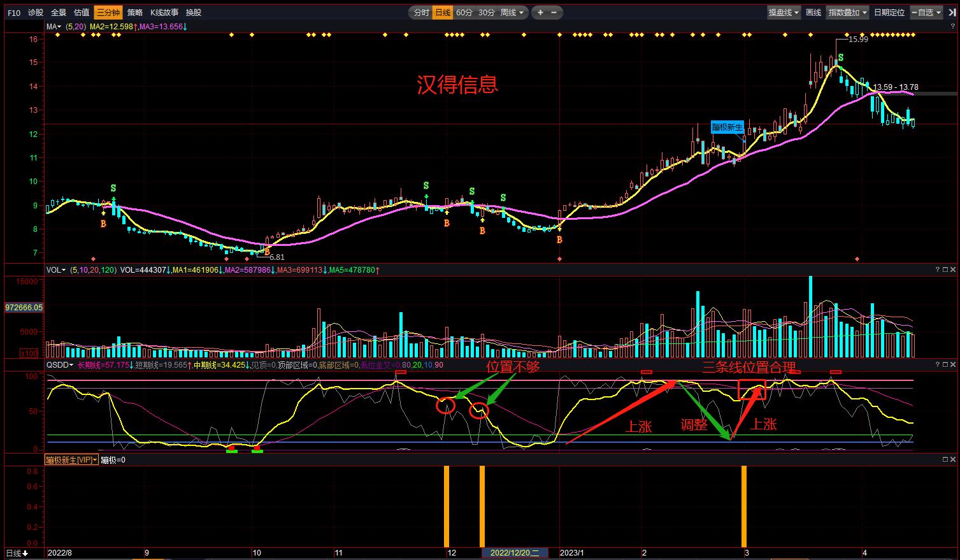The image size is (960, 560).
Task: Open the K线故事 tab
Action: tap(164, 13)
